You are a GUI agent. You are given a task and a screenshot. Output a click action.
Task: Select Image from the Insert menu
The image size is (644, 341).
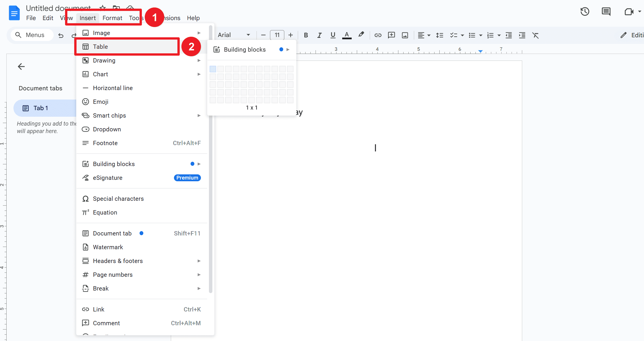(101, 33)
